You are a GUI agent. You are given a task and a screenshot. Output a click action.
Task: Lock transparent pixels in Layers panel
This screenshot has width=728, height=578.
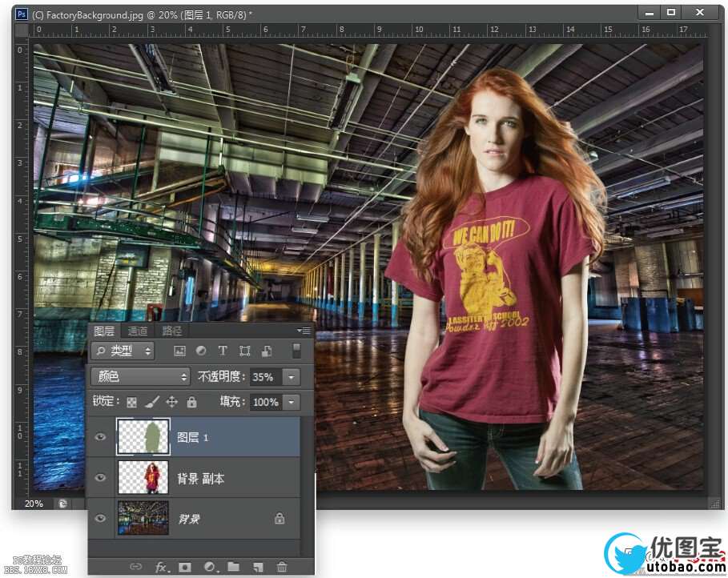(132, 402)
